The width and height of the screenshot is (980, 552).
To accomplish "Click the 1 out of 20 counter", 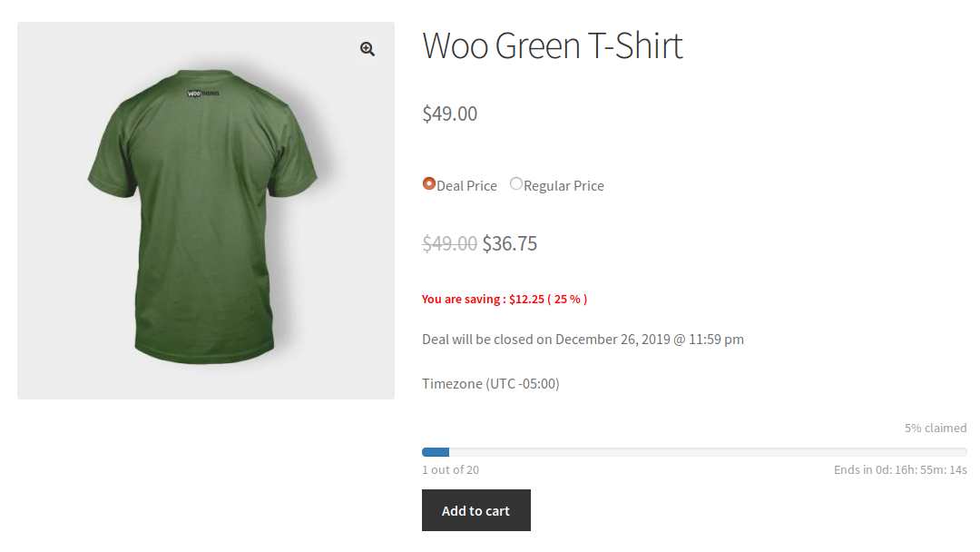I will click(x=450, y=469).
